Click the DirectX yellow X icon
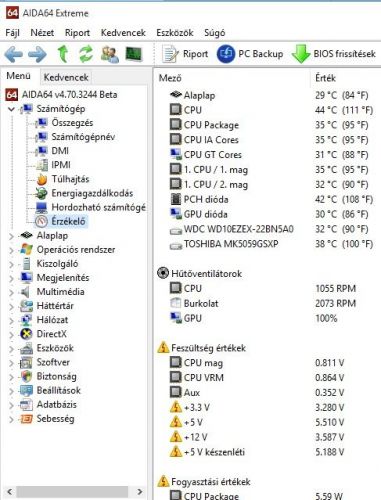The height and width of the screenshot is (500, 381). tap(26, 334)
